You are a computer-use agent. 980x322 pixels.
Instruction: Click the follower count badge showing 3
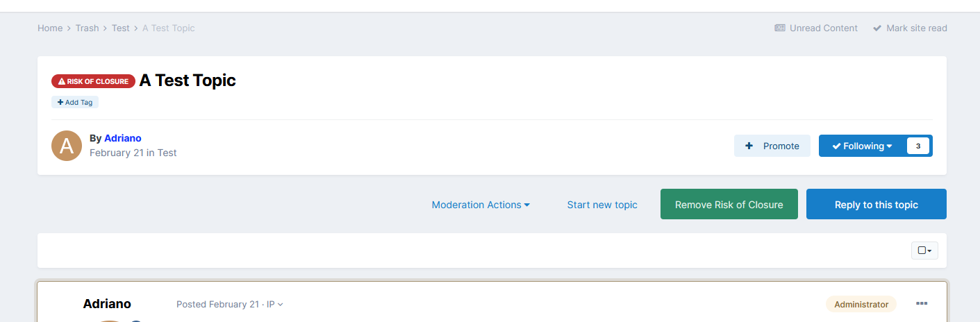(x=918, y=146)
